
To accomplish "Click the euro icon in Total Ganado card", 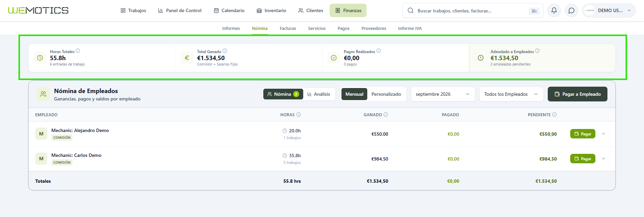I will (x=187, y=58).
